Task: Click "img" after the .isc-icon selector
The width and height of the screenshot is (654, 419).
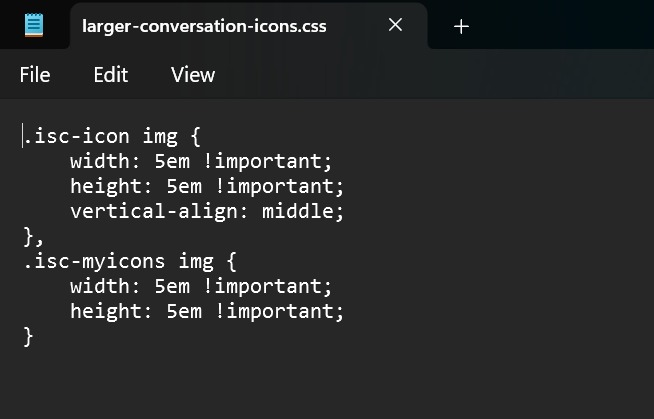Action: coord(159,135)
